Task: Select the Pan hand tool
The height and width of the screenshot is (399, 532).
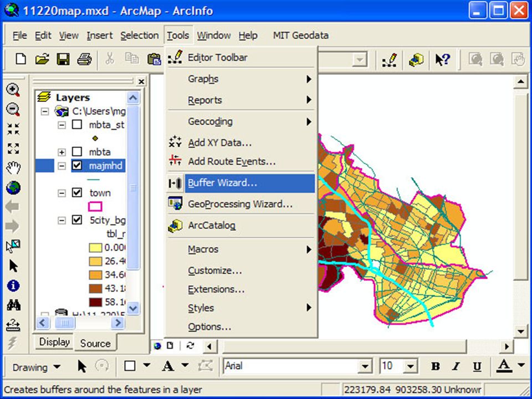Action: (x=13, y=167)
